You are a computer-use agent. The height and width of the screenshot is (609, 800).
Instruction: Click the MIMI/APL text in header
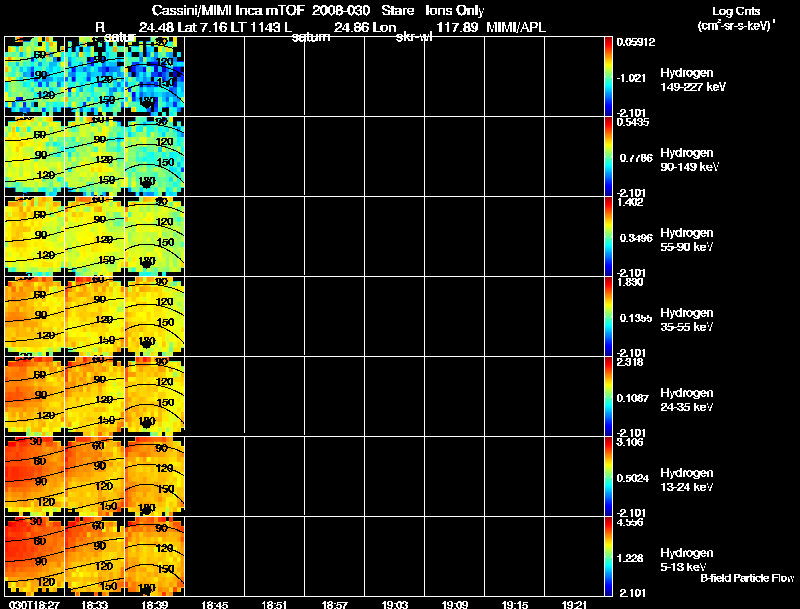pos(517,26)
